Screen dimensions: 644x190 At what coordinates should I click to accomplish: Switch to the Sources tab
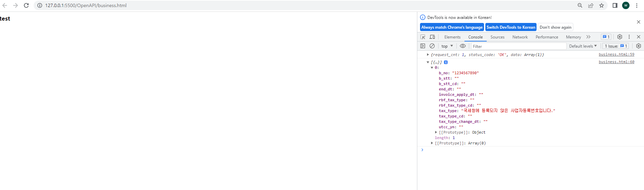497,37
